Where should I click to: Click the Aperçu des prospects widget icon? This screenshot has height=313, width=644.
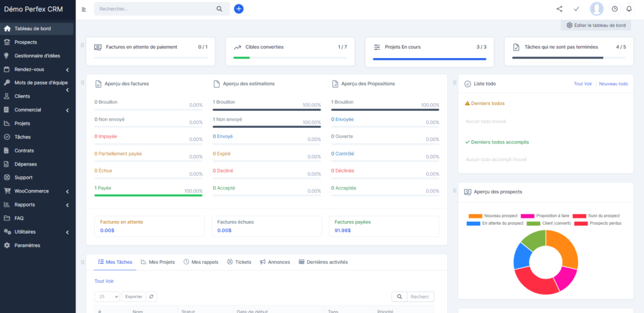pos(467,192)
